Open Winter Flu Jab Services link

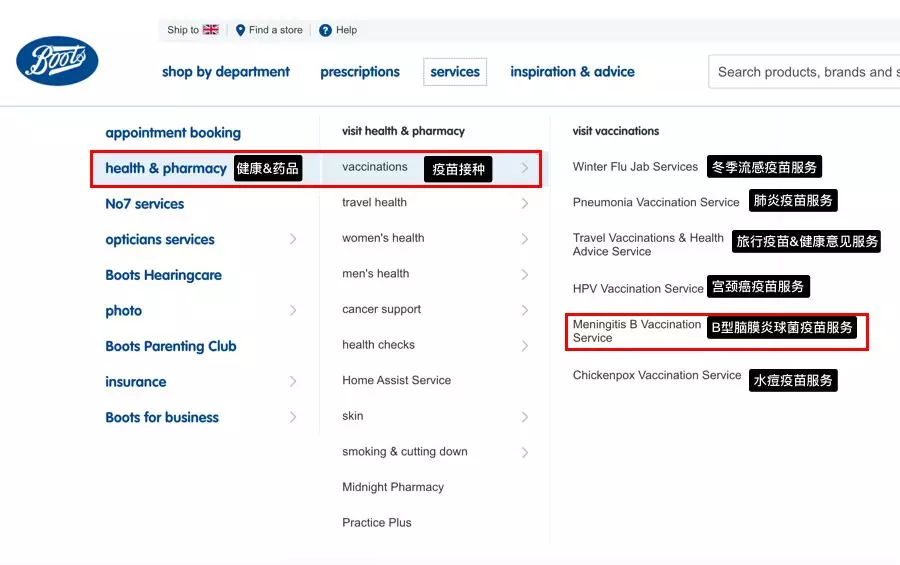[x=635, y=167]
